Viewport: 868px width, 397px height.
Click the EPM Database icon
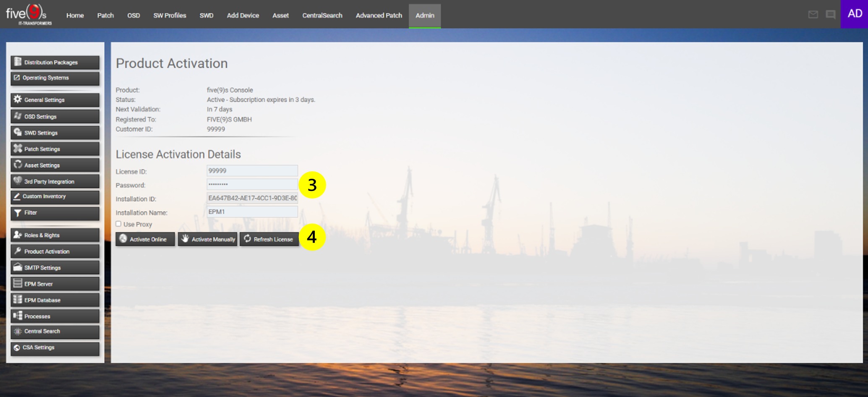click(x=18, y=300)
